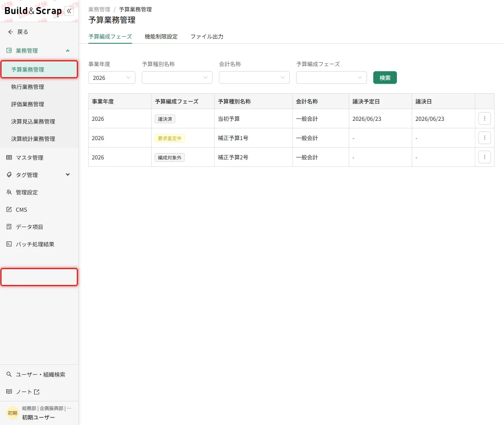
Task: Click 一般会計 in the 当初予算 row
Action: coord(307,119)
